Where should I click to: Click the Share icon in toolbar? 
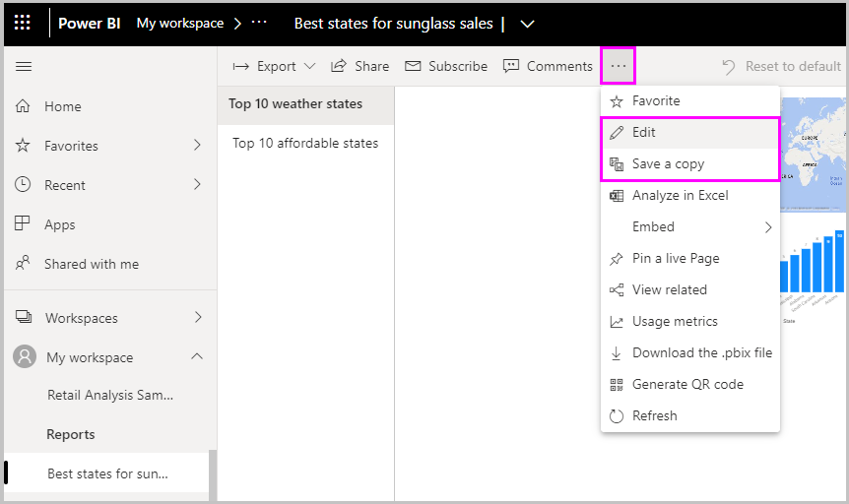[339, 66]
